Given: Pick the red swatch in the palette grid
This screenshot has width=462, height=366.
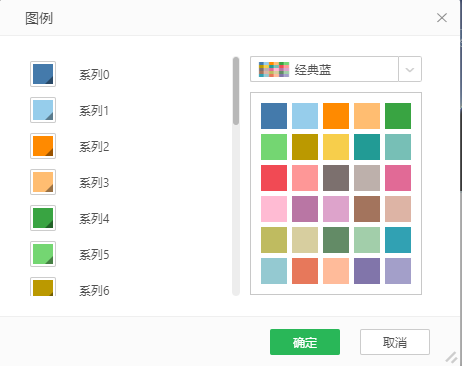Looking at the screenshot, I should (274, 178).
